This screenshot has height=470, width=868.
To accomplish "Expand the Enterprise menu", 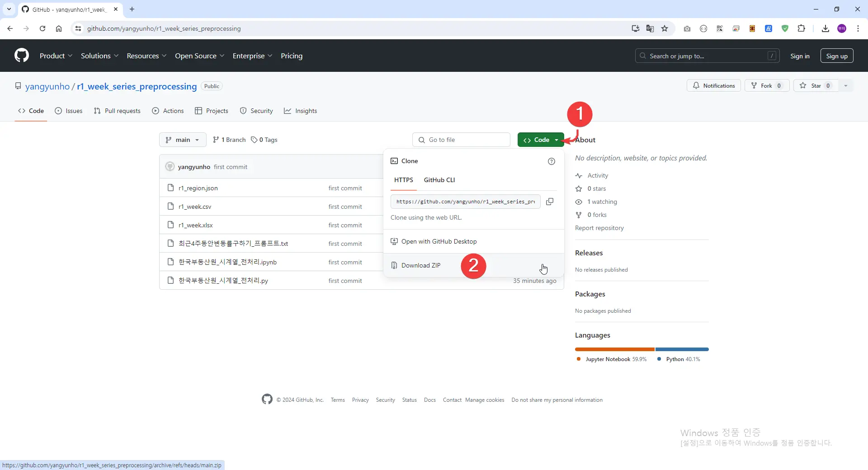I will 252,56.
